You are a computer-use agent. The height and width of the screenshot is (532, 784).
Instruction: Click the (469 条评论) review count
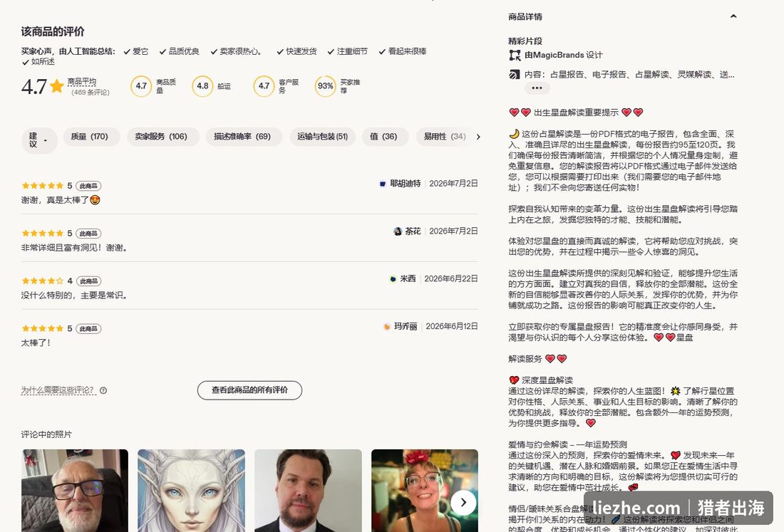91,93
